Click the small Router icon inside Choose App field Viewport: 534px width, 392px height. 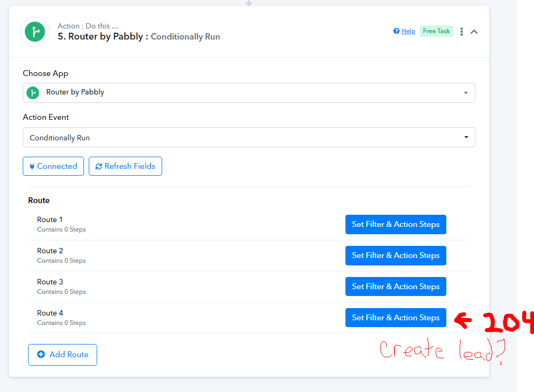point(33,92)
